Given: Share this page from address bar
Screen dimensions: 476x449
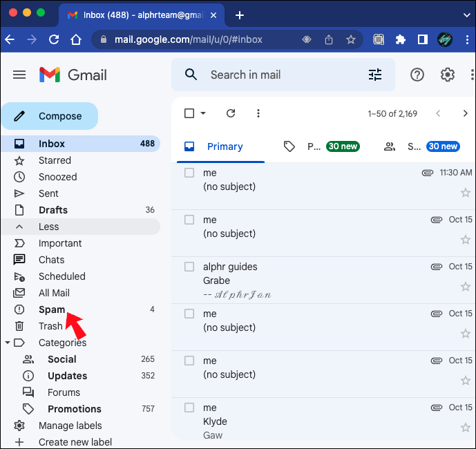Looking at the screenshot, I should coord(329,39).
